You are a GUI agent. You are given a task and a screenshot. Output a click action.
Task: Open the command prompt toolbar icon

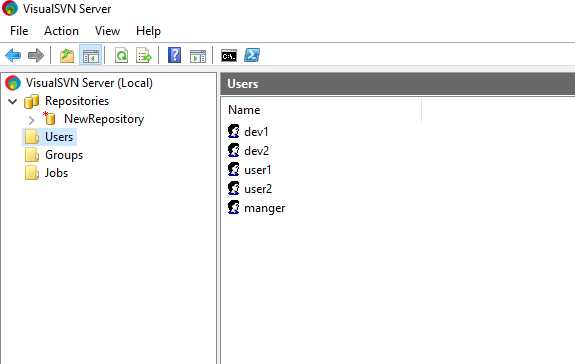coord(229,56)
